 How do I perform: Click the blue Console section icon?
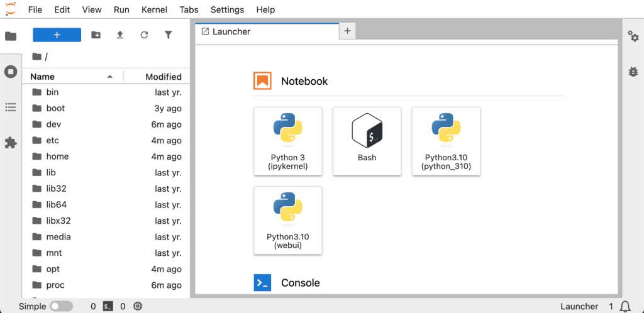[262, 283]
